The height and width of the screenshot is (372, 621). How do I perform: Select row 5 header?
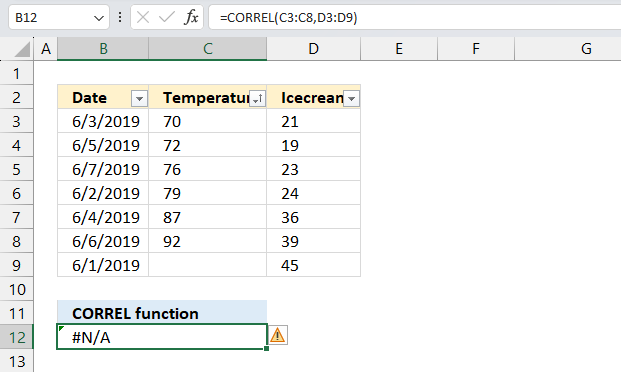16,169
